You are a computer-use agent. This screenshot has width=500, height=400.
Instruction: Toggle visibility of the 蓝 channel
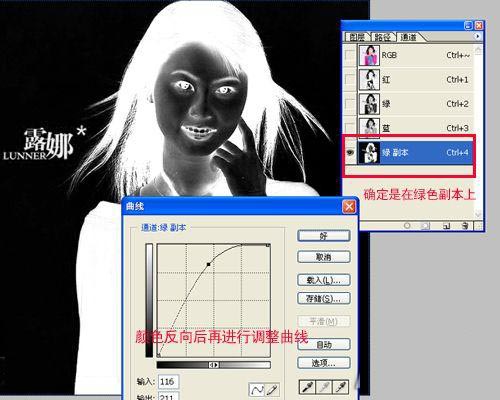coord(350,127)
